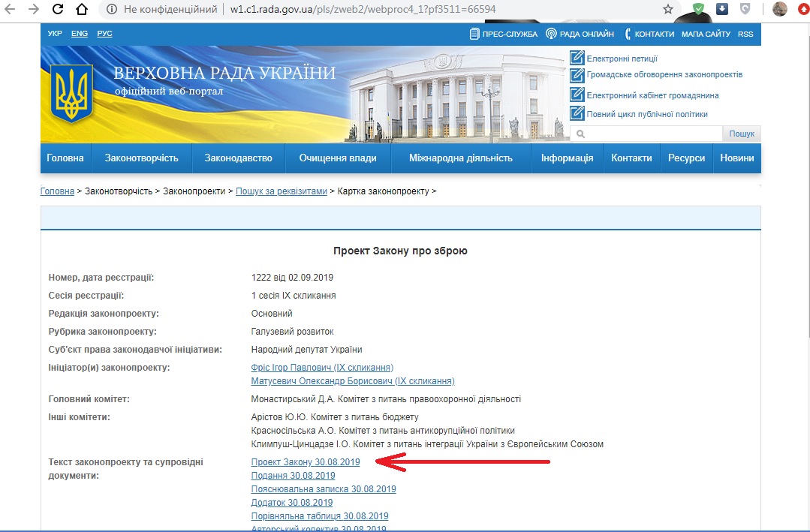Open the Головна navigation menu
Image resolution: width=810 pixels, height=532 pixels.
65,158
